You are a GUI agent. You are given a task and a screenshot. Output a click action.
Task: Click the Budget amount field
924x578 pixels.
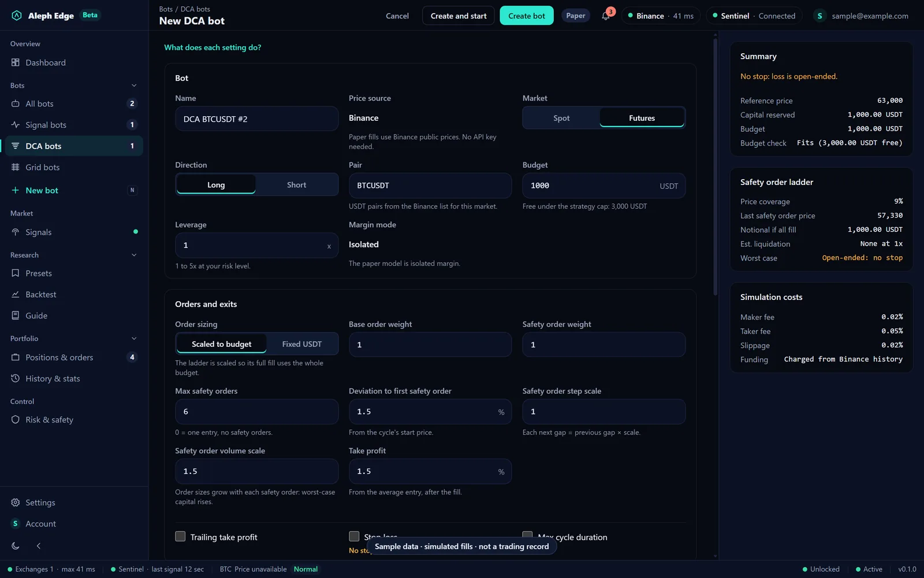click(x=604, y=186)
